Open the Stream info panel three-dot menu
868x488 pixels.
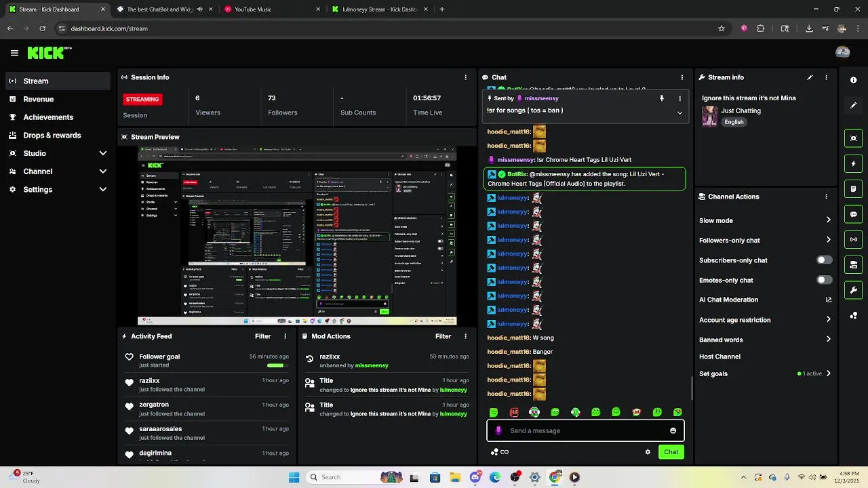pos(826,77)
